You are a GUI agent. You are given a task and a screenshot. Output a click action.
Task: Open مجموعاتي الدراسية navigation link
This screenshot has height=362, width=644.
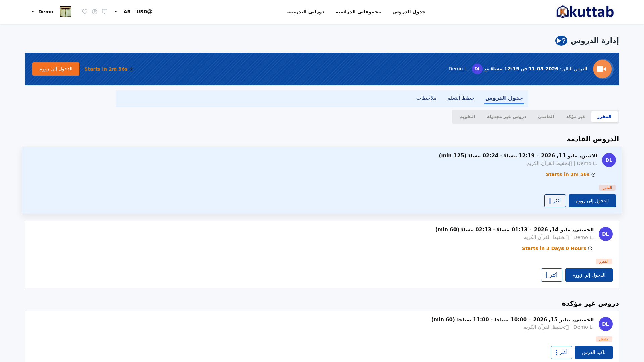[358, 12]
